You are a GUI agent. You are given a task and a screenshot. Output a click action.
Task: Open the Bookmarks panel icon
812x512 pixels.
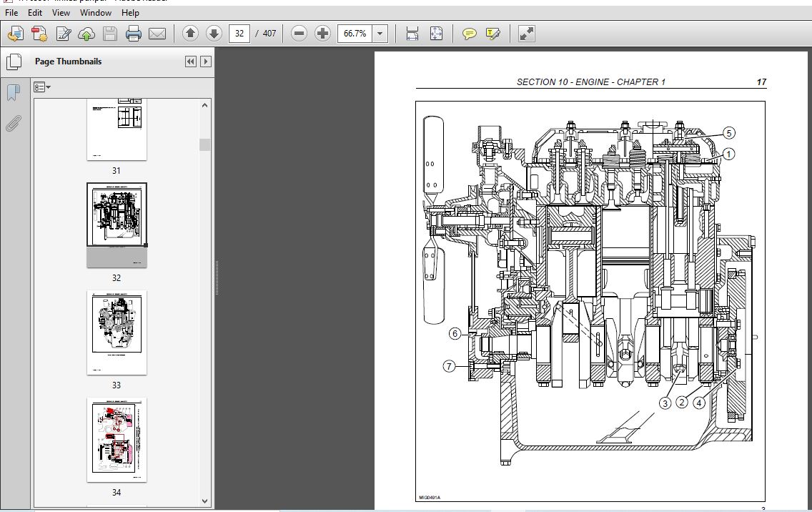pos(14,93)
